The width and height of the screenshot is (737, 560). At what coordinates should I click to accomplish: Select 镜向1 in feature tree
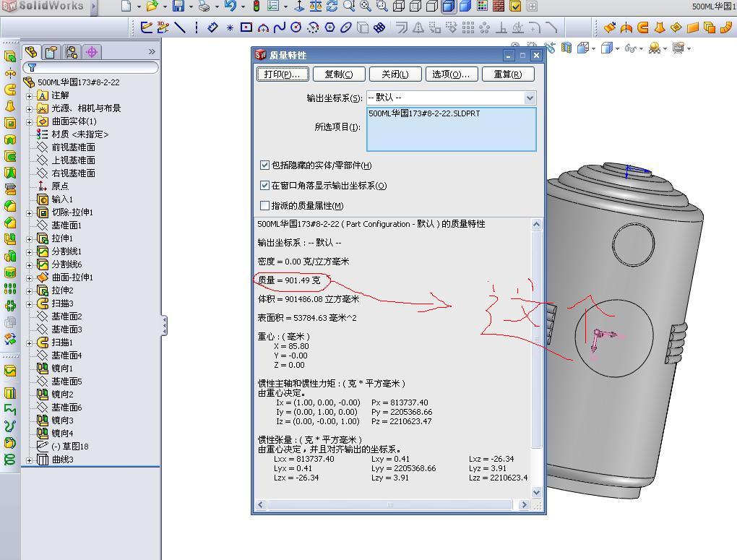click(x=63, y=369)
